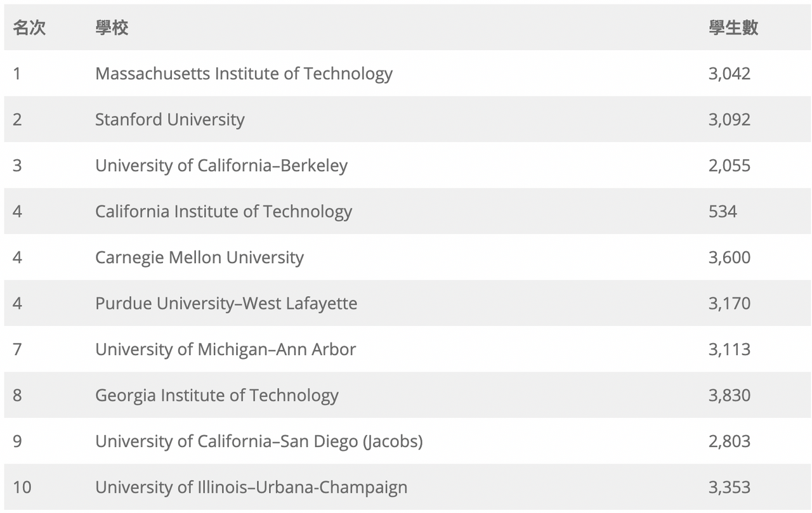Click rank number 10 cell
This screenshot has height=513, width=812.
[22, 488]
